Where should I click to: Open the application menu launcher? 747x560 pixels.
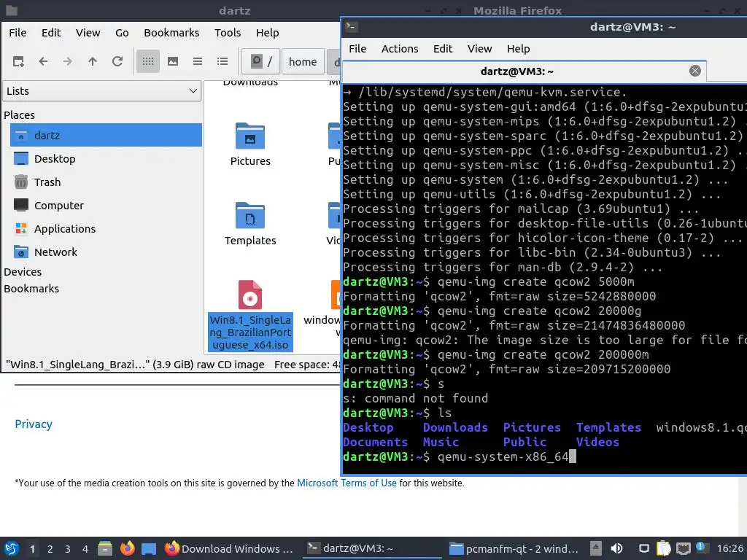12,548
